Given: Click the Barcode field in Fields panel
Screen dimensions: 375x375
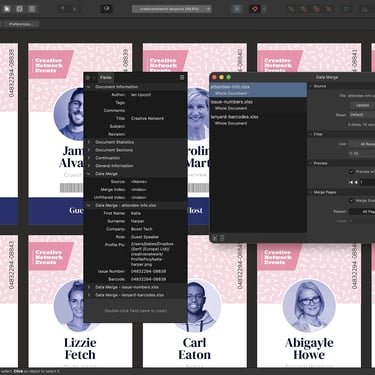Looking at the screenshot, I should pyautogui.click(x=118, y=279).
